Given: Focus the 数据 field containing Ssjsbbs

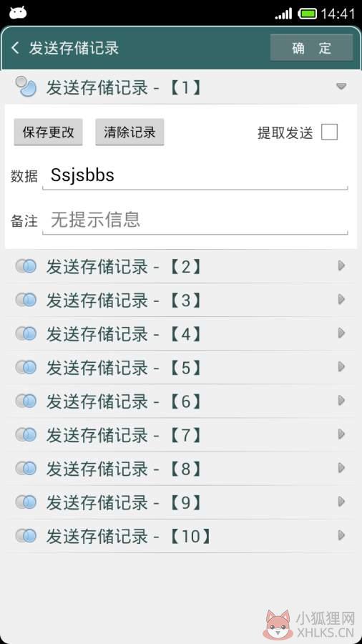Looking at the screenshot, I should coord(195,176).
